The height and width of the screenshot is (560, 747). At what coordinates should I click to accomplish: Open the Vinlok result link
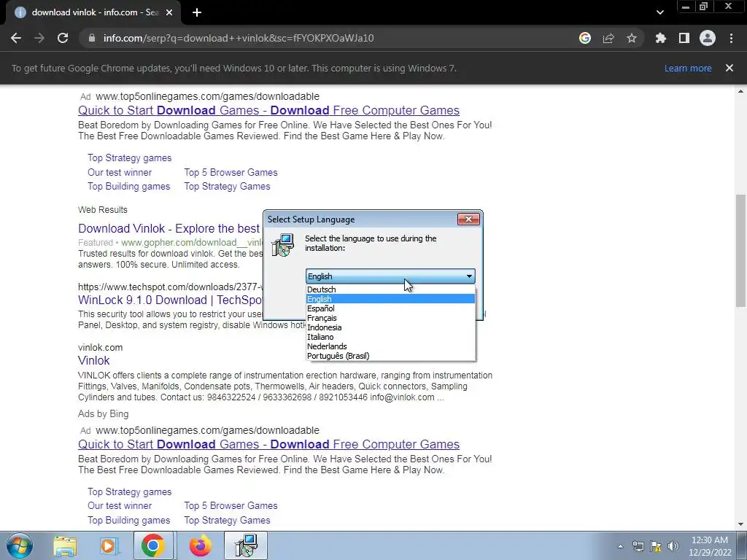tap(94, 360)
